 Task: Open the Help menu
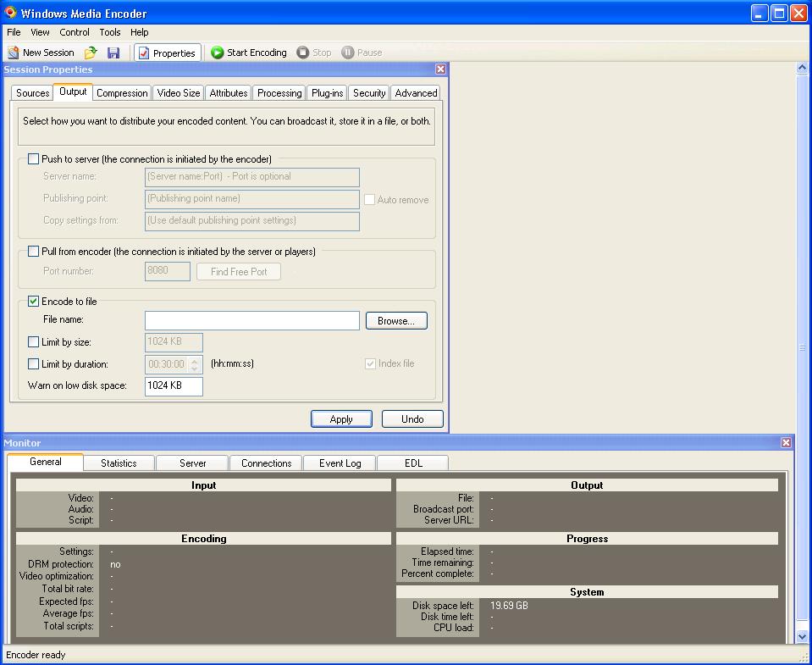click(x=140, y=32)
